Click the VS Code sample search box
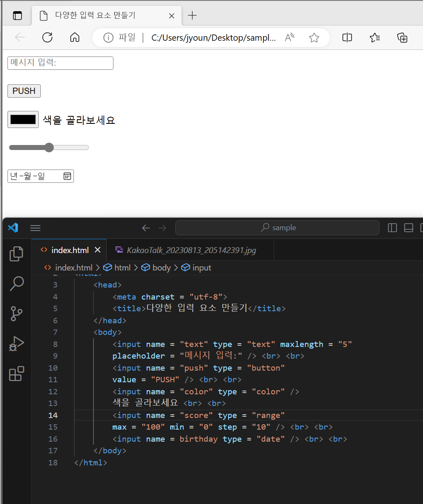Screen dimensions: 423x504 point(277,228)
